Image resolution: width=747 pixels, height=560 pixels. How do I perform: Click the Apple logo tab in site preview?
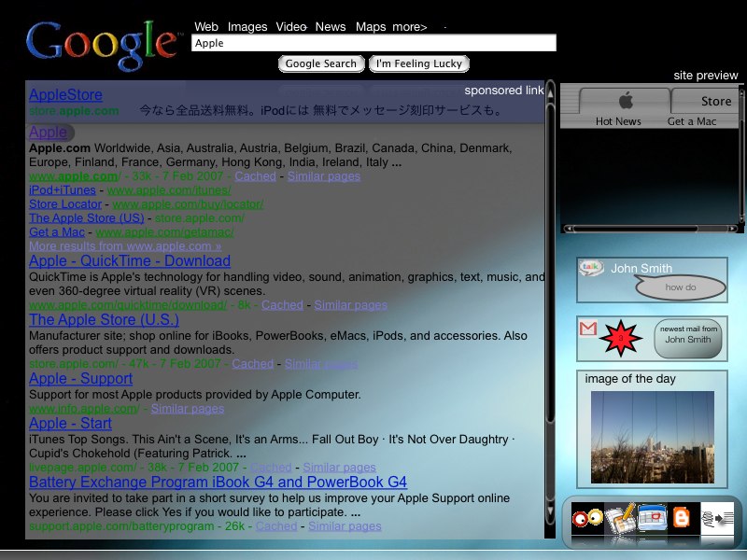coord(626,101)
